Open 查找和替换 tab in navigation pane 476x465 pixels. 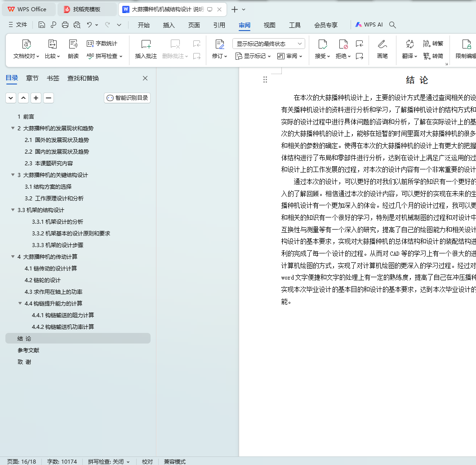83,78
